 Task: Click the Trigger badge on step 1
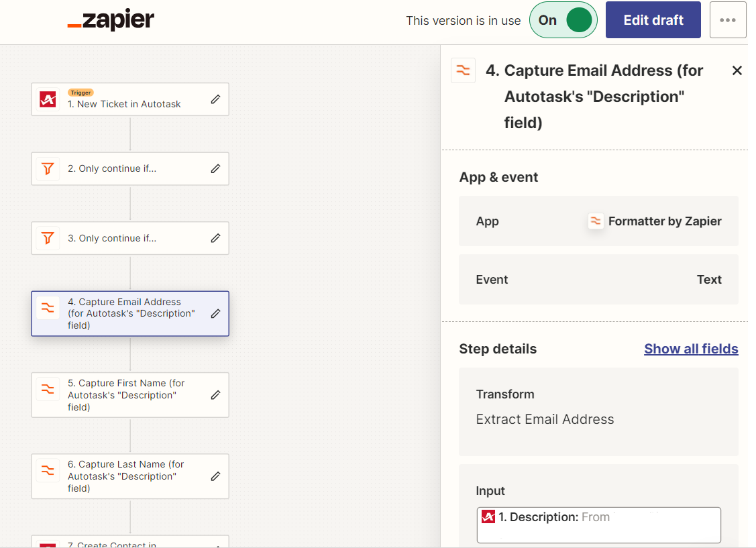pos(80,93)
